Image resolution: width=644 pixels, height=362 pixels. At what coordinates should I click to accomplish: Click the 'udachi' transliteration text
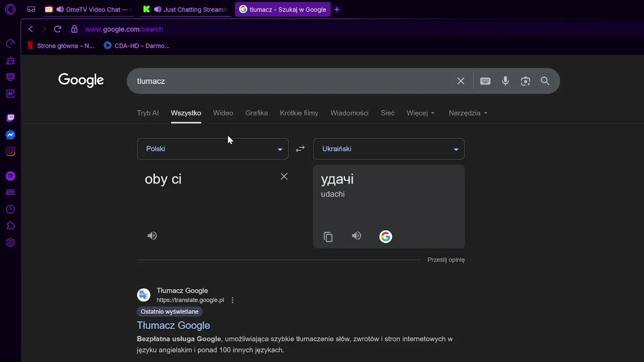(x=333, y=194)
